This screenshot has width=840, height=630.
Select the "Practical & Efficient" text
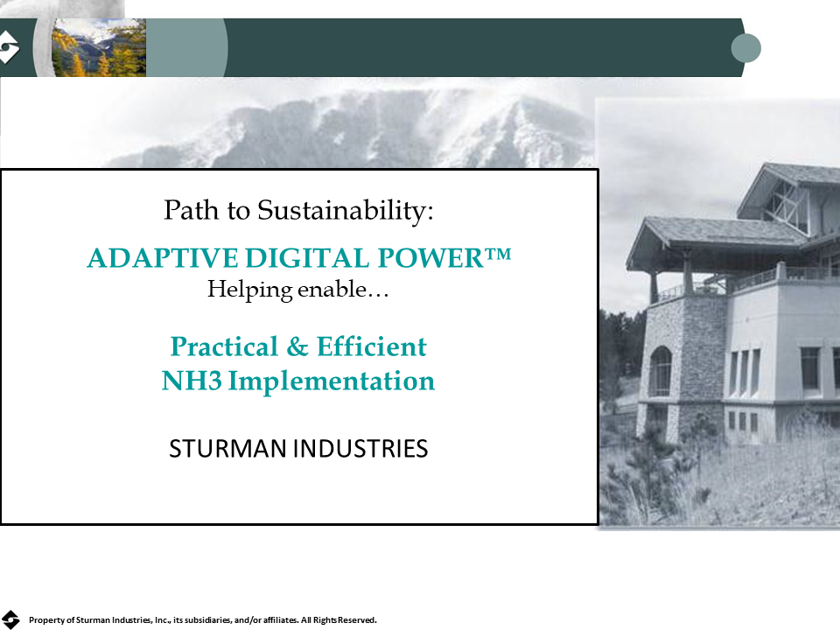(x=298, y=346)
